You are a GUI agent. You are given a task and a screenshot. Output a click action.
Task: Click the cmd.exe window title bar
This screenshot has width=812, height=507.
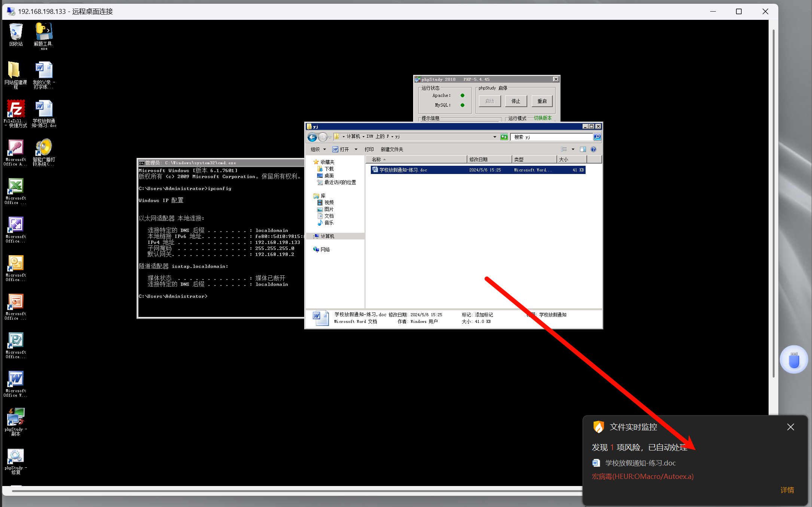coord(221,163)
